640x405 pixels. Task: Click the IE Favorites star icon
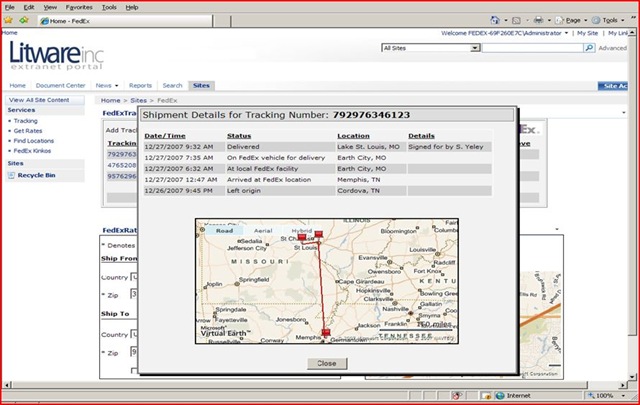click(9, 20)
